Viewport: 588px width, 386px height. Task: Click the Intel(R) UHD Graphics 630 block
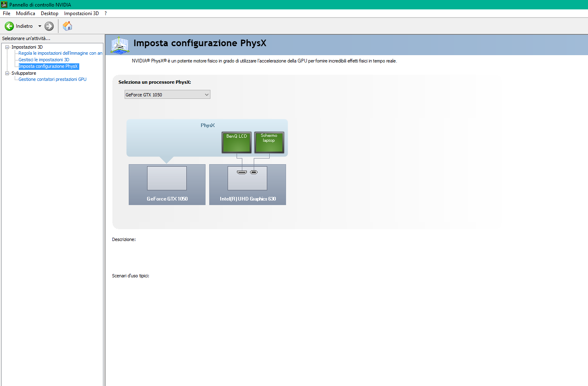(248, 185)
